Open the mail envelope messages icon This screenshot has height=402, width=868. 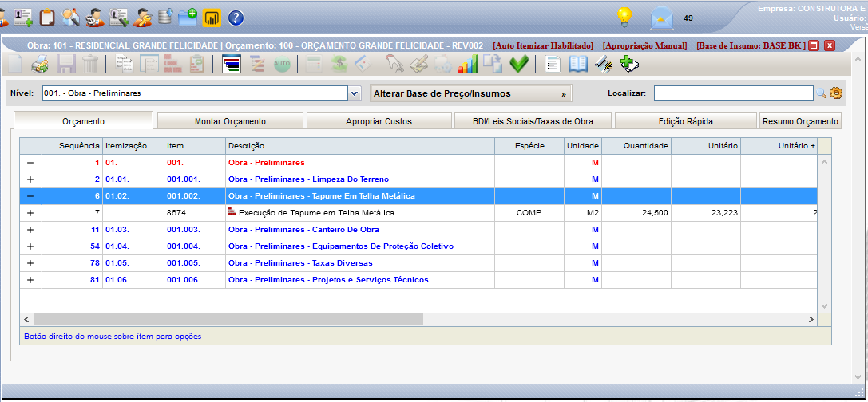coord(661,18)
